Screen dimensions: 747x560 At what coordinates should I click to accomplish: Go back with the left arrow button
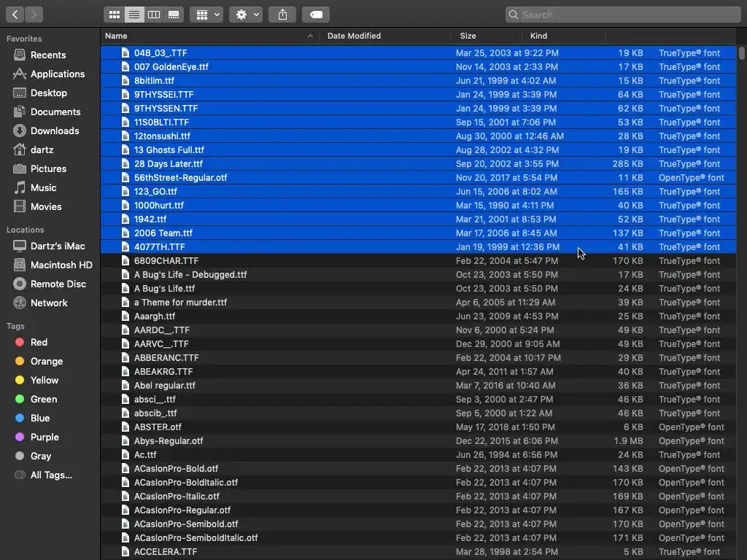coord(15,15)
